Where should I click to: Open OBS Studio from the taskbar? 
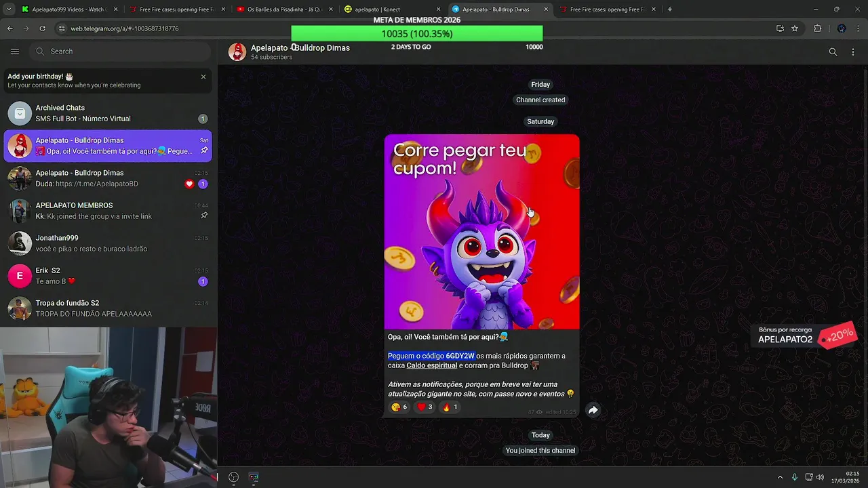(233, 477)
